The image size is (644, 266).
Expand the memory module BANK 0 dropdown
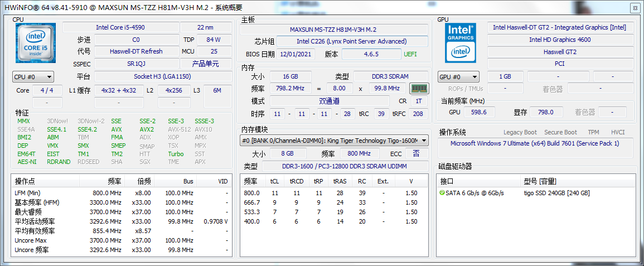pyautogui.click(x=334, y=141)
